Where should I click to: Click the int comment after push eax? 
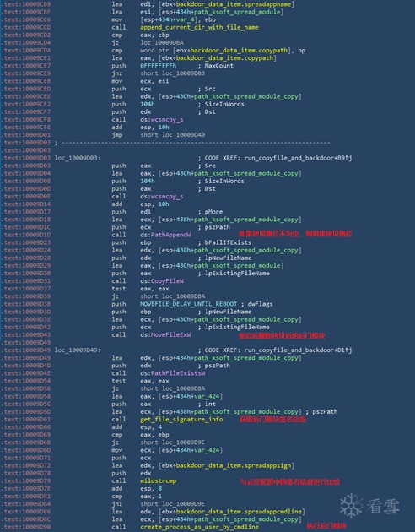click(210, 404)
